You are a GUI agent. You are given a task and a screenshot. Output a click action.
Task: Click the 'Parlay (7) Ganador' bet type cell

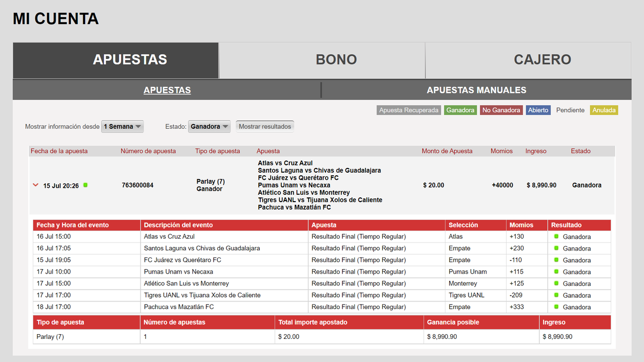pyautogui.click(x=210, y=185)
